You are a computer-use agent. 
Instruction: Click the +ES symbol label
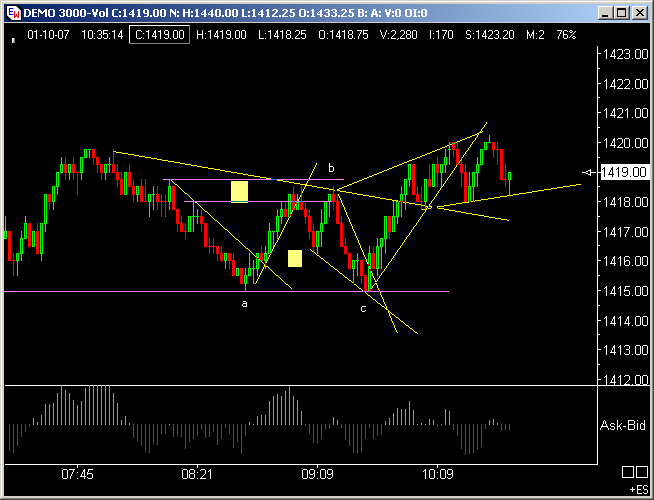pyautogui.click(x=639, y=490)
